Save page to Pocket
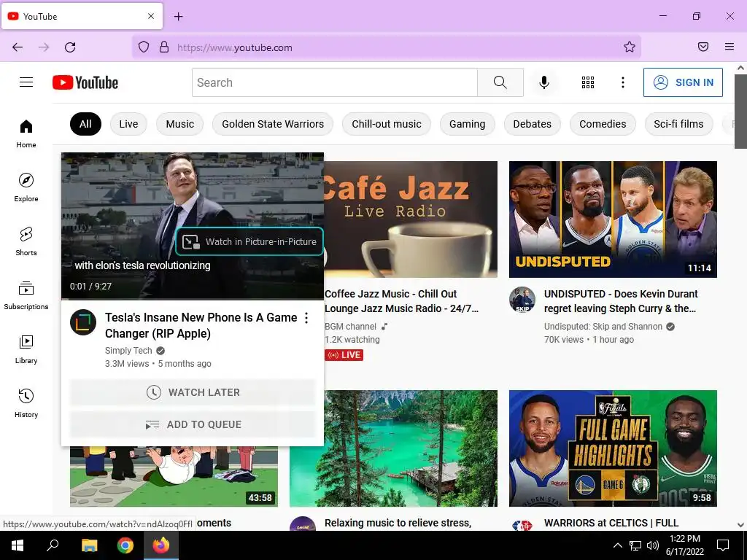This screenshot has height=560, width=747. pos(703,47)
